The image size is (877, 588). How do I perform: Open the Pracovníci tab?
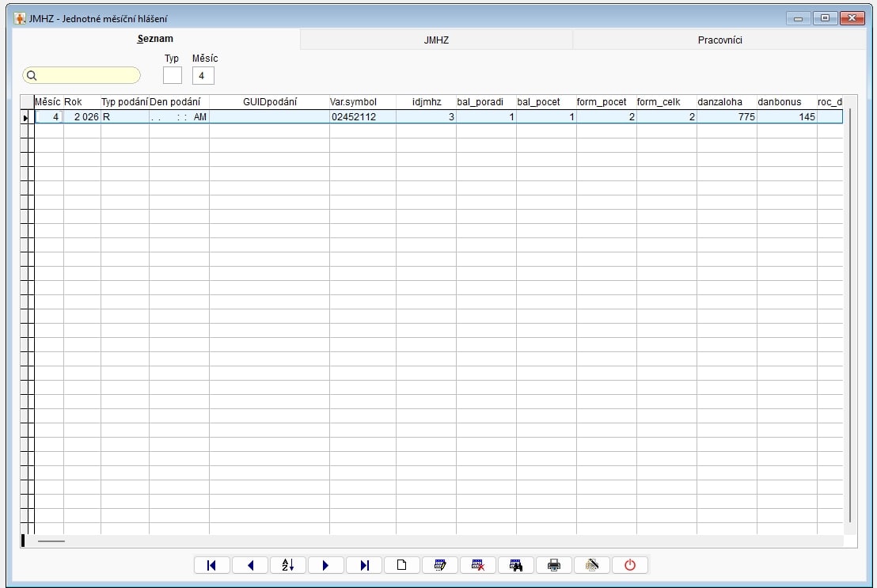pos(719,40)
